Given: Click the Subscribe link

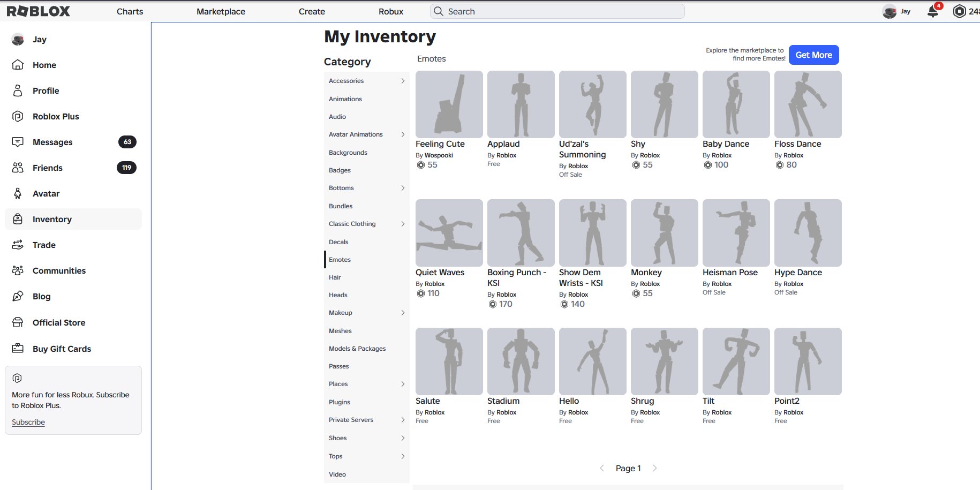Looking at the screenshot, I should (28, 422).
